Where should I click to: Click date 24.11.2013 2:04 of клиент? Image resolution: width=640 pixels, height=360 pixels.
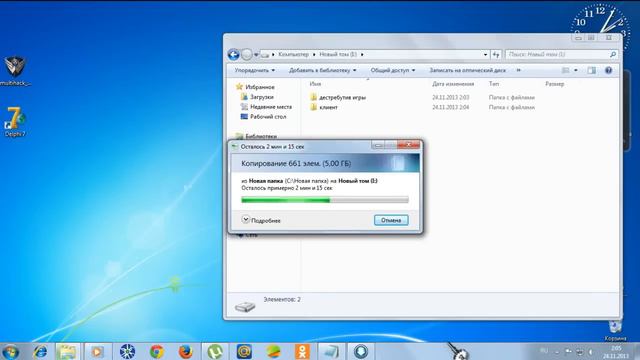coord(451,107)
